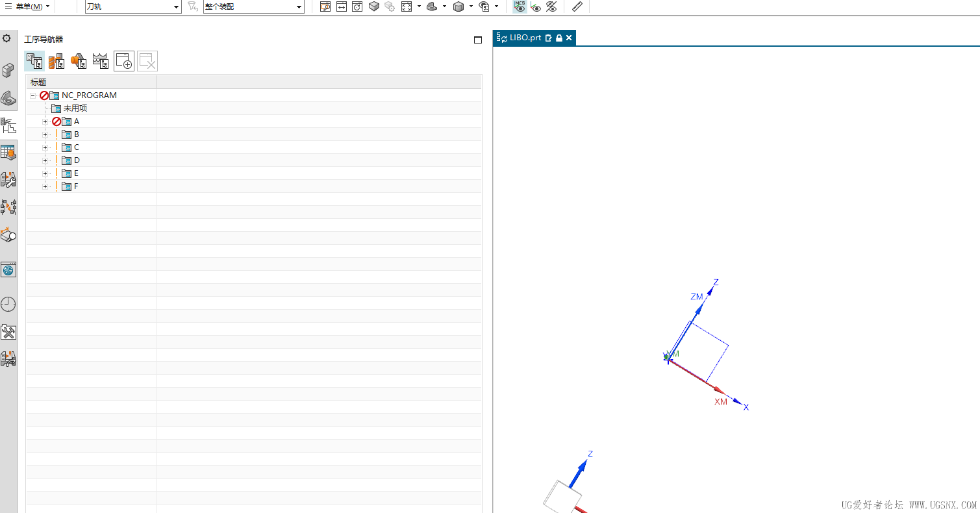Toggle the crossed-out eye hide option
The height and width of the screenshot is (513, 980).
pos(551,6)
